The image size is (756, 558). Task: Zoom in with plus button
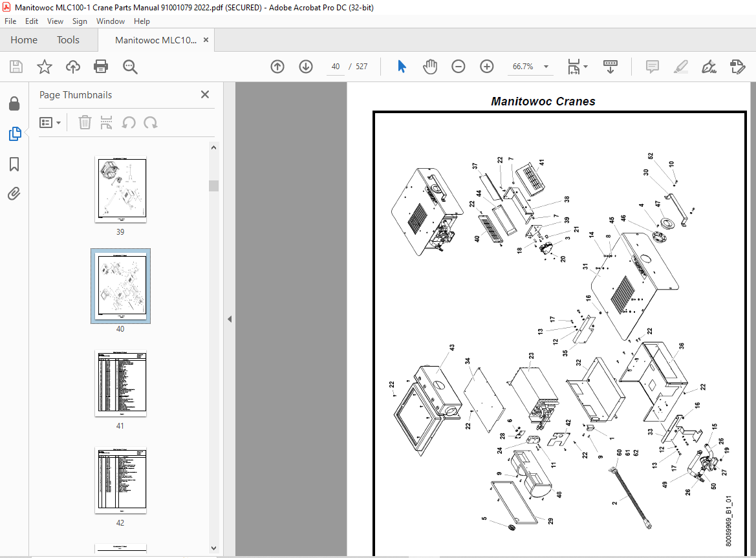coord(487,67)
